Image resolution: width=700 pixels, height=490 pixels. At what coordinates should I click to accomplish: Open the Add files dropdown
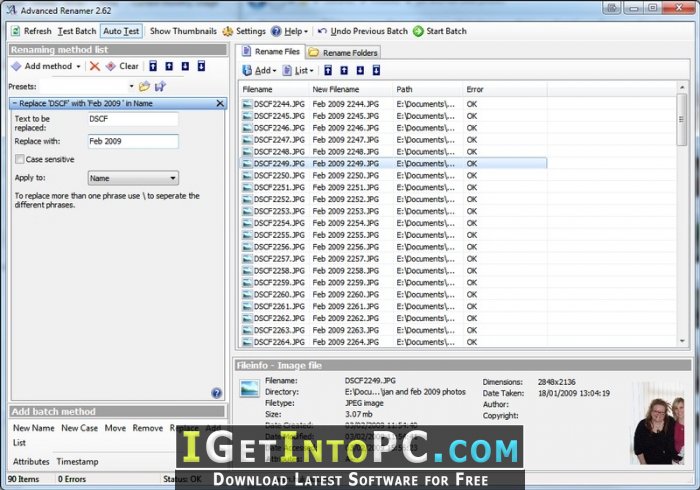[x=259, y=70]
